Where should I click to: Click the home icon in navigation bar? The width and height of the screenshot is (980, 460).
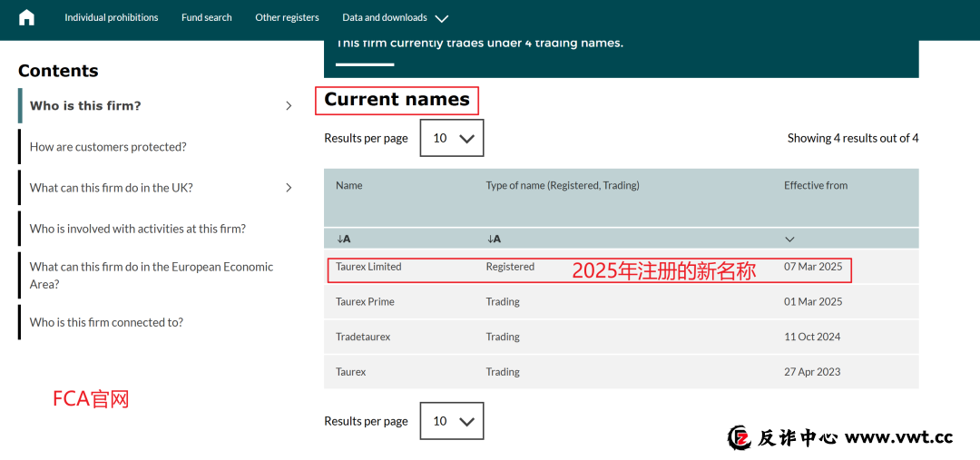(26, 17)
